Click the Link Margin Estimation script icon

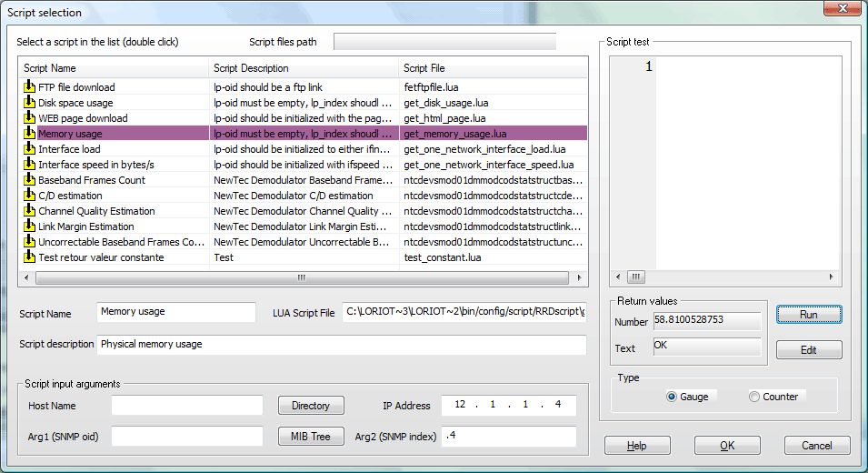pos(29,226)
